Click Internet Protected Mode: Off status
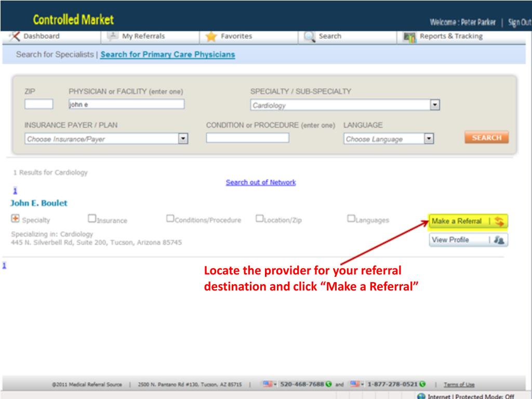 [471, 396]
